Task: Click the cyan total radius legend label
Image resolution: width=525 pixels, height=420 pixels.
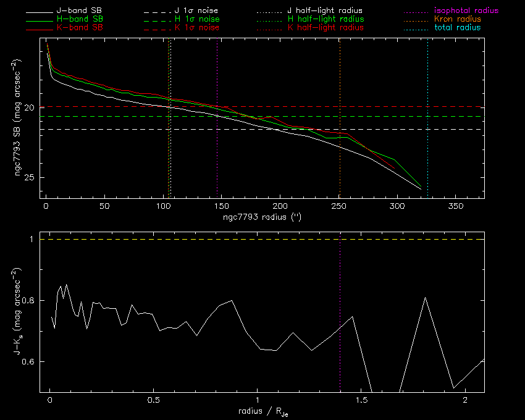Action: tap(456, 28)
